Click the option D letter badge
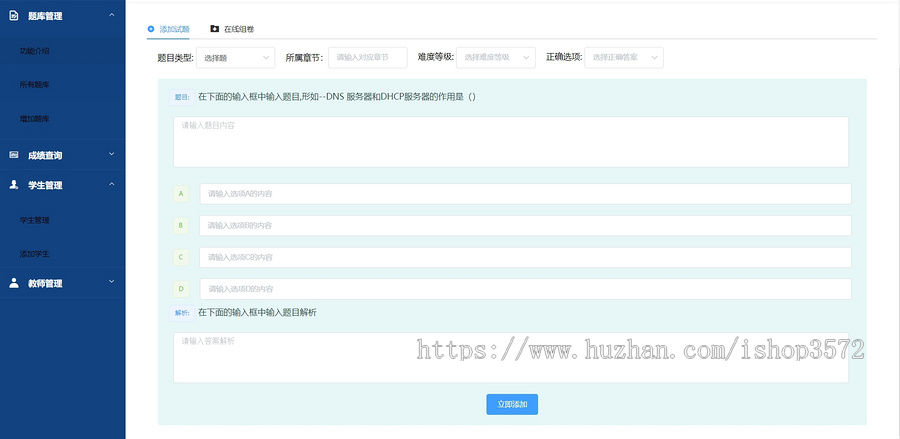900x439 pixels. coord(181,289)
